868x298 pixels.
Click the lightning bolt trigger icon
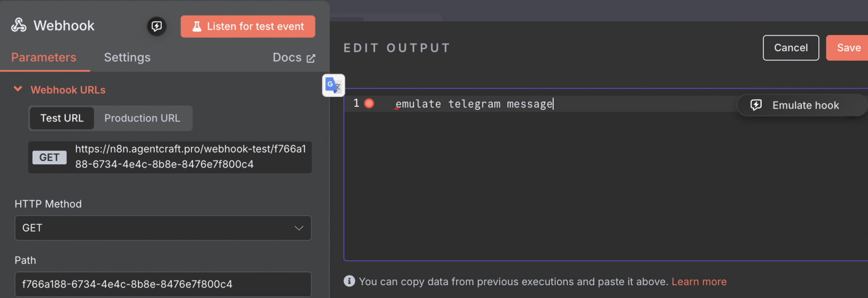pos(157,26)
